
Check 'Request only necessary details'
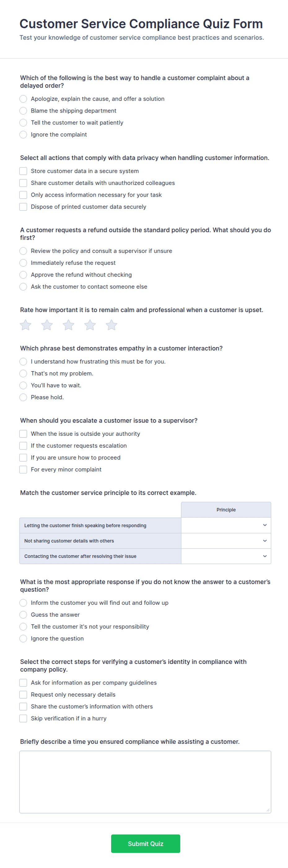[x=23, y=695]
